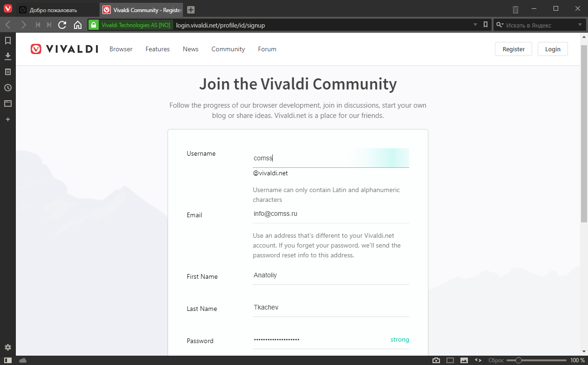The height and width of the screenshot is (365, 588).
Task: Click the Password input field
Action: [331, 340]
